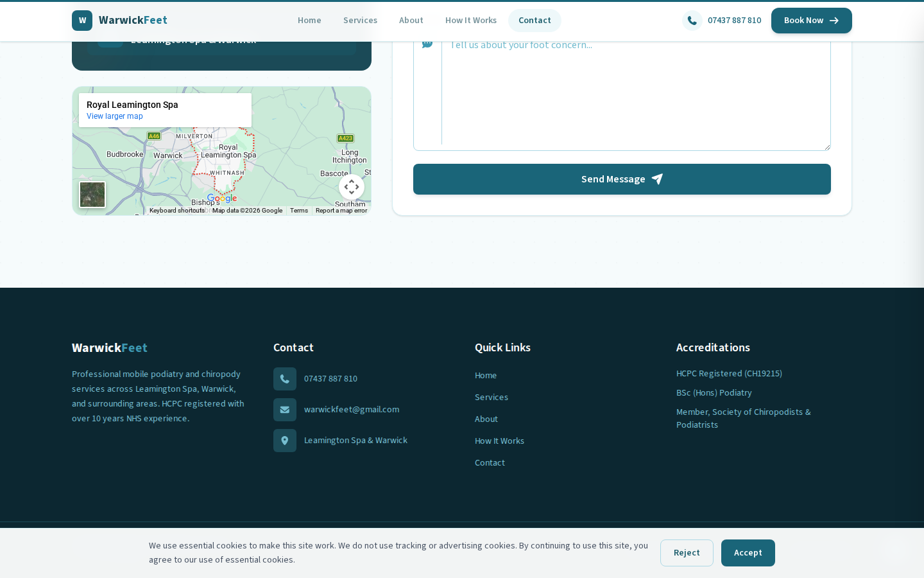924x578 pixels.
Task: Click the warwickfeet@gmail.com email link
Action: pyautogui.click(x=352, y=410)
